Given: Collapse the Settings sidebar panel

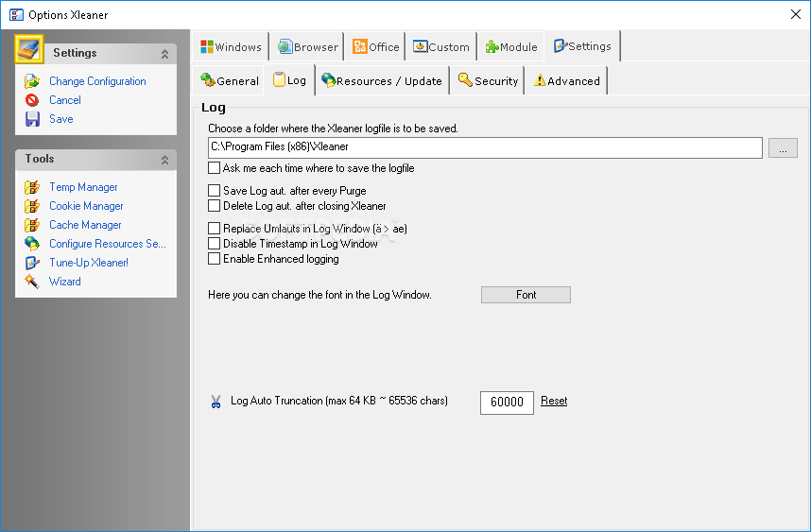Looking at the screenshot, I should (165, 53).
